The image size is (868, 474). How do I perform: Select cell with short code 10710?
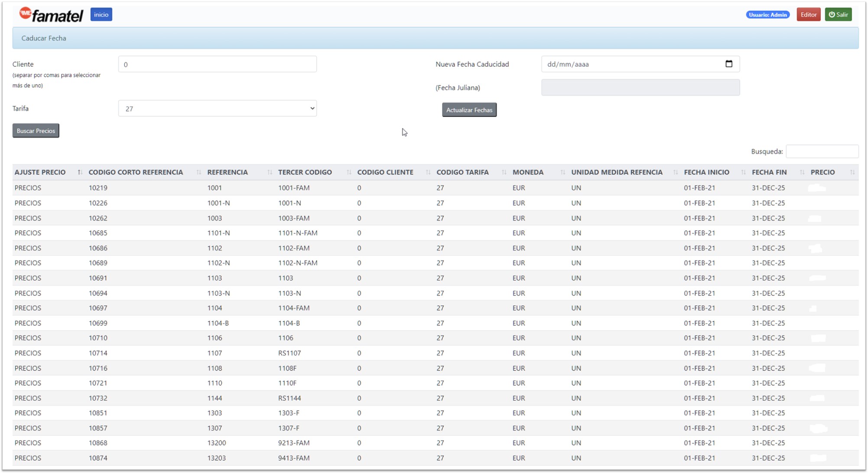click(98, 338)
